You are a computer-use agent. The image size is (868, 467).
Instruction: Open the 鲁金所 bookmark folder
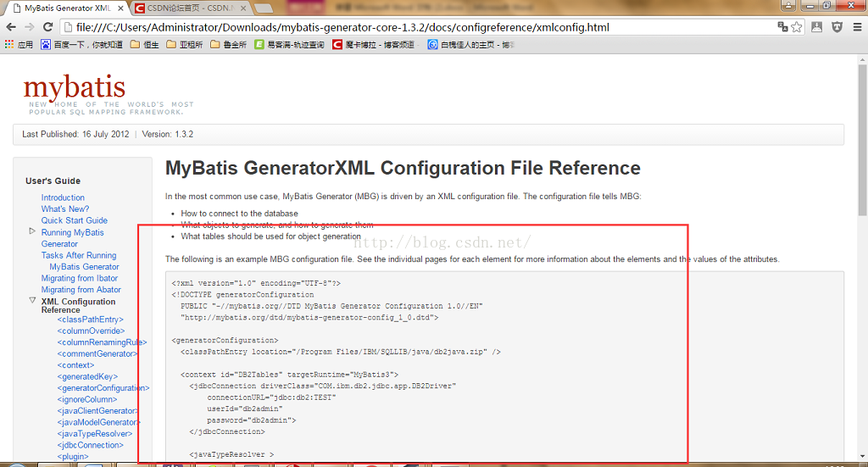tap(228, 44)
